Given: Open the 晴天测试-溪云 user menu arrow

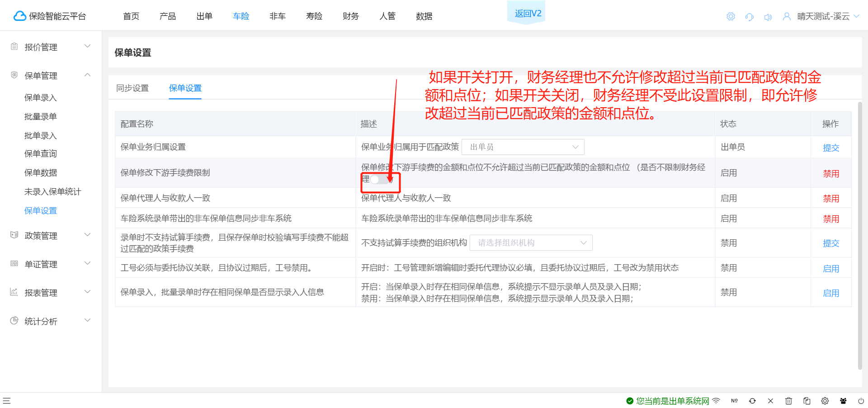Looking at the screenshot, I should (x=856, y=16).
